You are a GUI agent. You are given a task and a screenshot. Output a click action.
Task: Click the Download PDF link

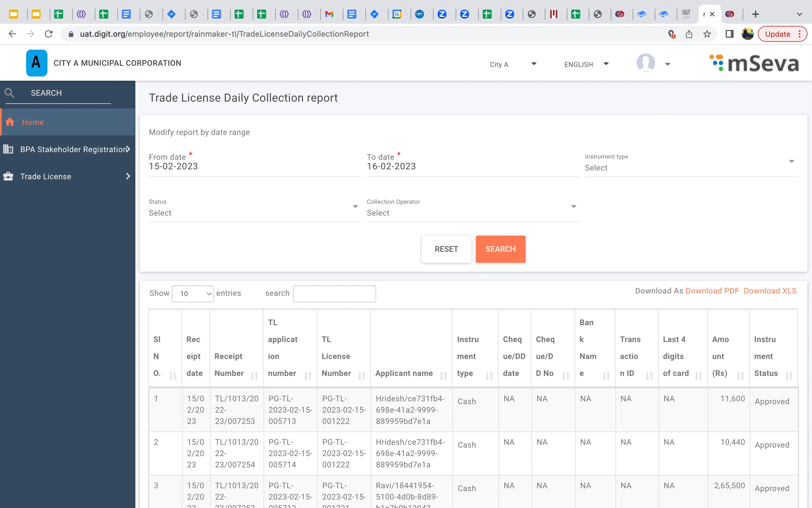click(x=712, y=291)
